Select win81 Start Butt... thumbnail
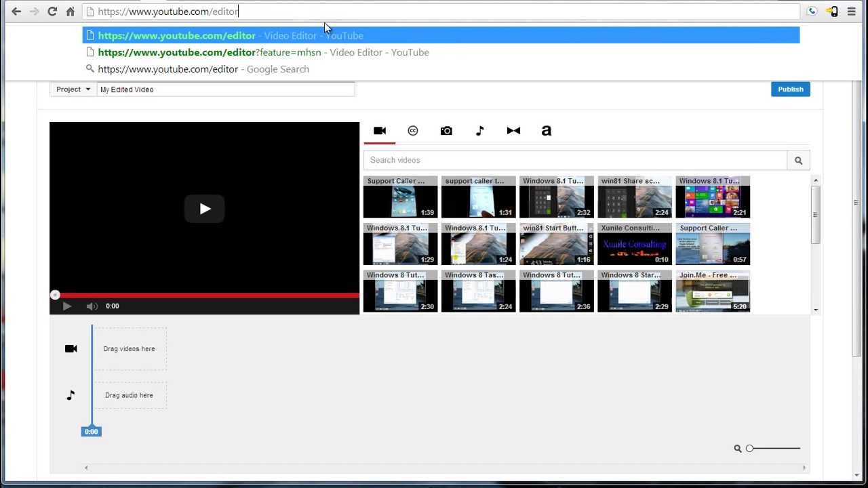The width and height of the screenshot is (868, 488). pos(556,244)
